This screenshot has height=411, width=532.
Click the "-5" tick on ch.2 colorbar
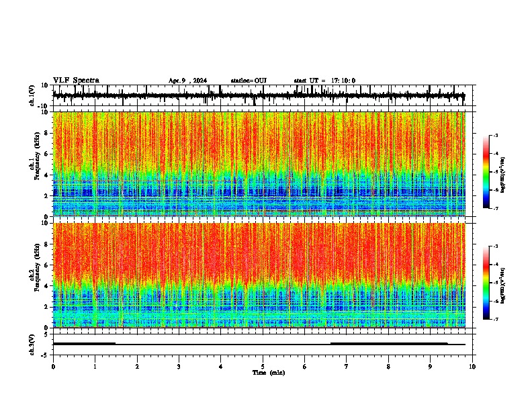coord(496,283)
